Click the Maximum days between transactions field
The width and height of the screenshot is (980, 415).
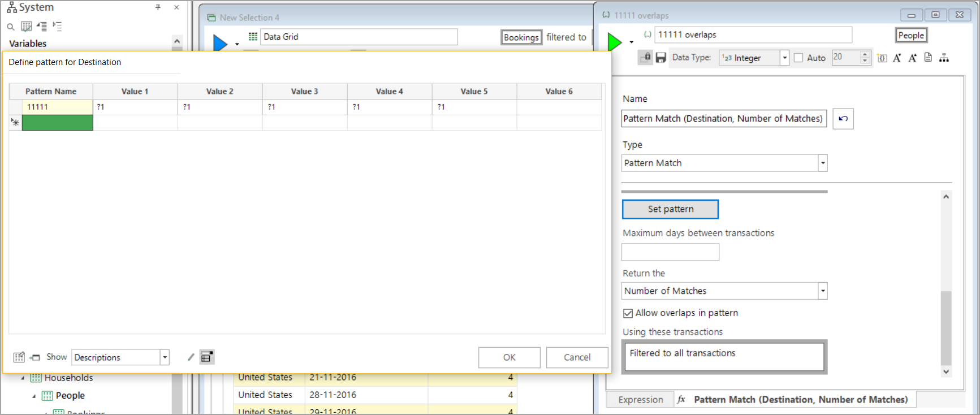[x=670, y=252]
